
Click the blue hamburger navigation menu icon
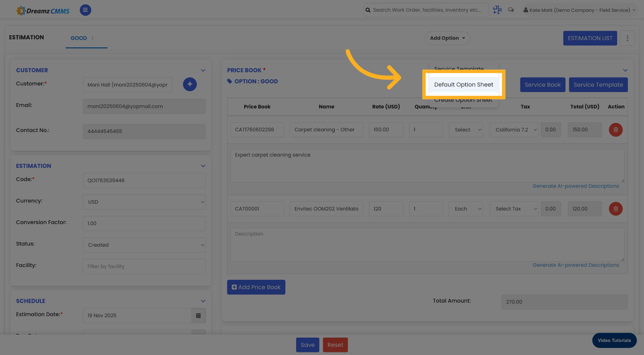85,10
